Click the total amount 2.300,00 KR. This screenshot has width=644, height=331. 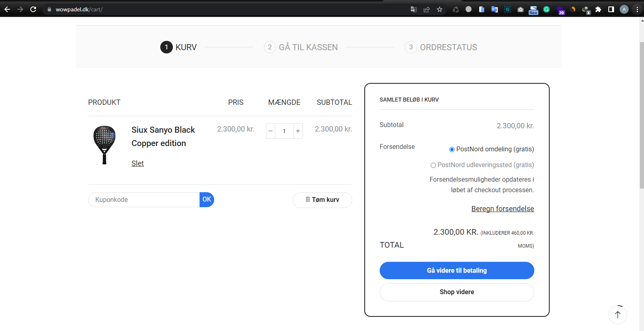(456, 232)
